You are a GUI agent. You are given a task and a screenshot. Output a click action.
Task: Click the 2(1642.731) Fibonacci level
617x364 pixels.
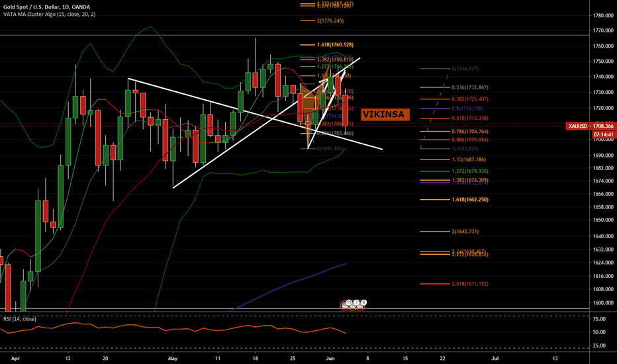coord(465,232)
